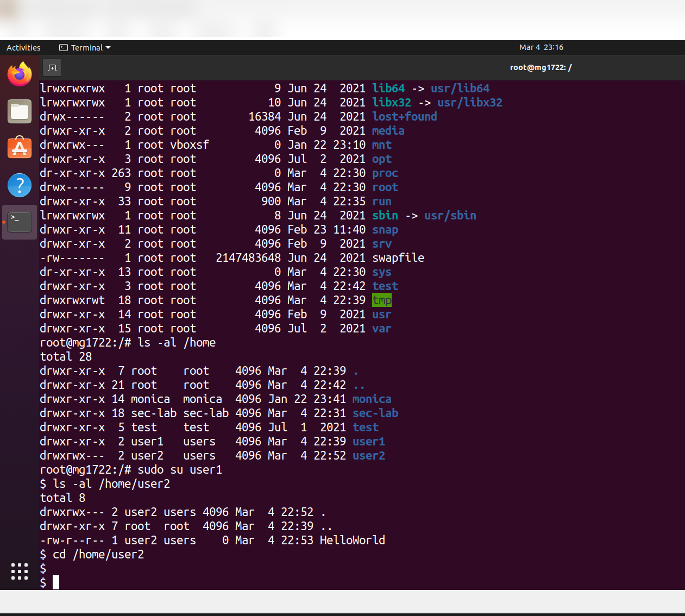Click the root@mg1722: / window title
The width and height of the screenshot is (685, 616).
click(x=541, y=67)
